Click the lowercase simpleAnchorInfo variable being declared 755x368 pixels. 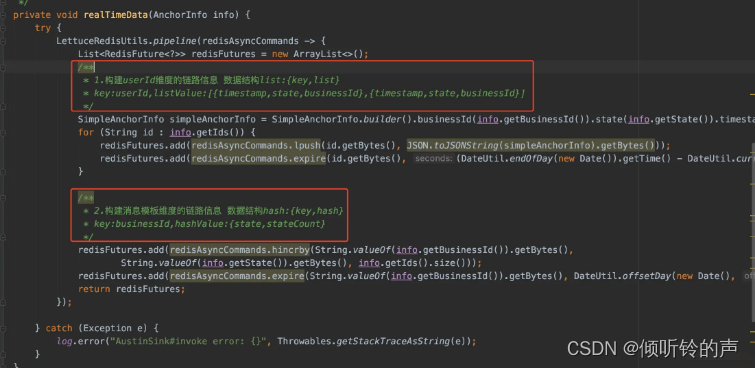tap(212, 119)
